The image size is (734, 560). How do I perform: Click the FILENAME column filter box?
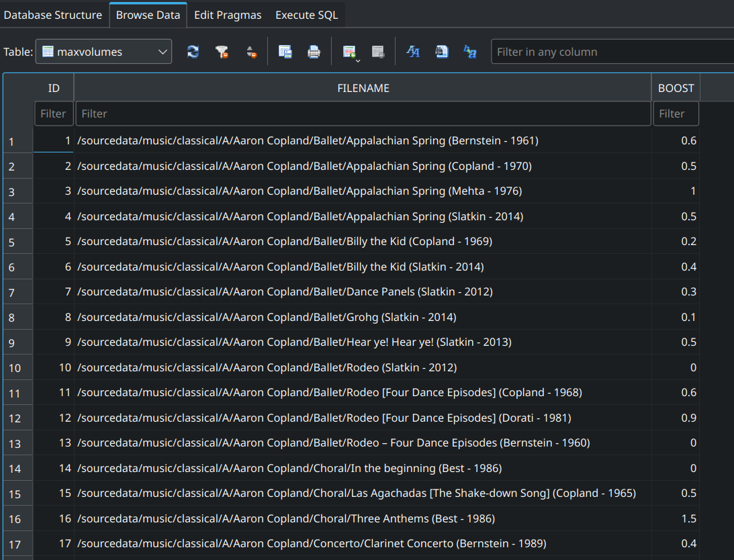[x=363, y=113]
